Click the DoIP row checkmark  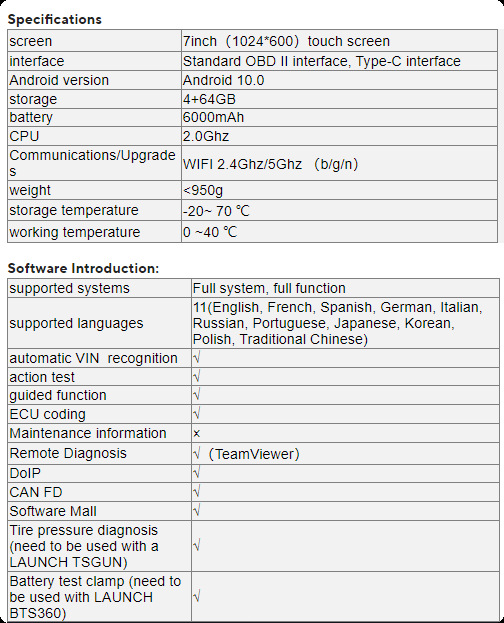click(x=196, y=473)
